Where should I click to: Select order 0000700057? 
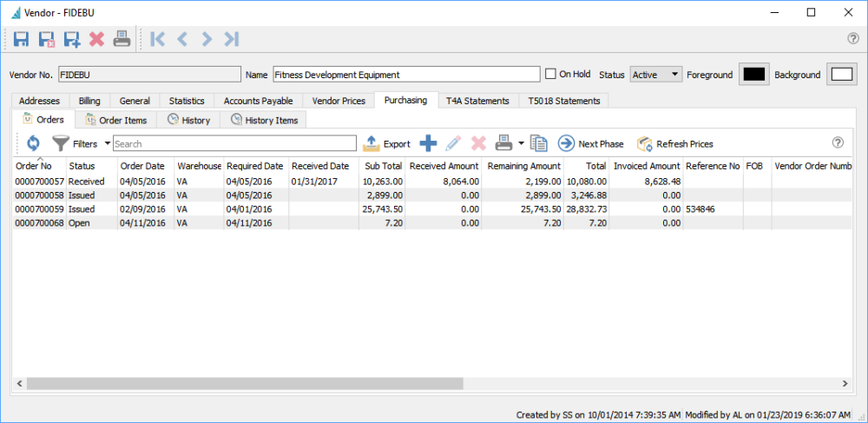[433, 181]
